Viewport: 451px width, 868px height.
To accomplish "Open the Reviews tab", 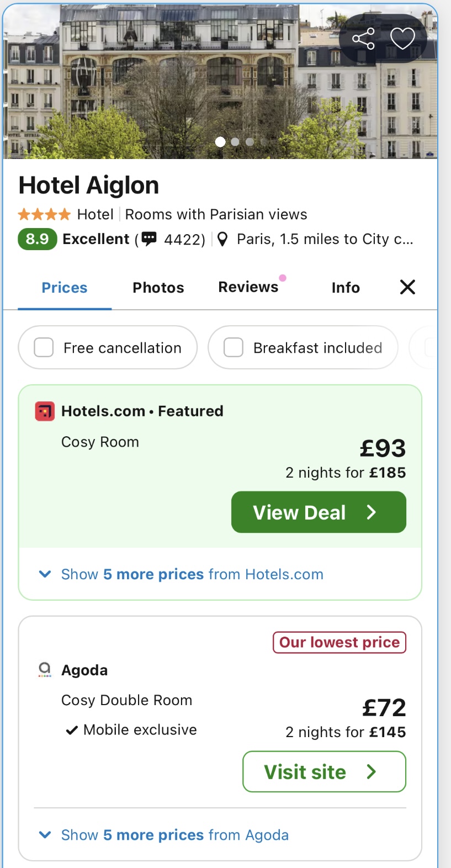I will click(x=247, y=287).
